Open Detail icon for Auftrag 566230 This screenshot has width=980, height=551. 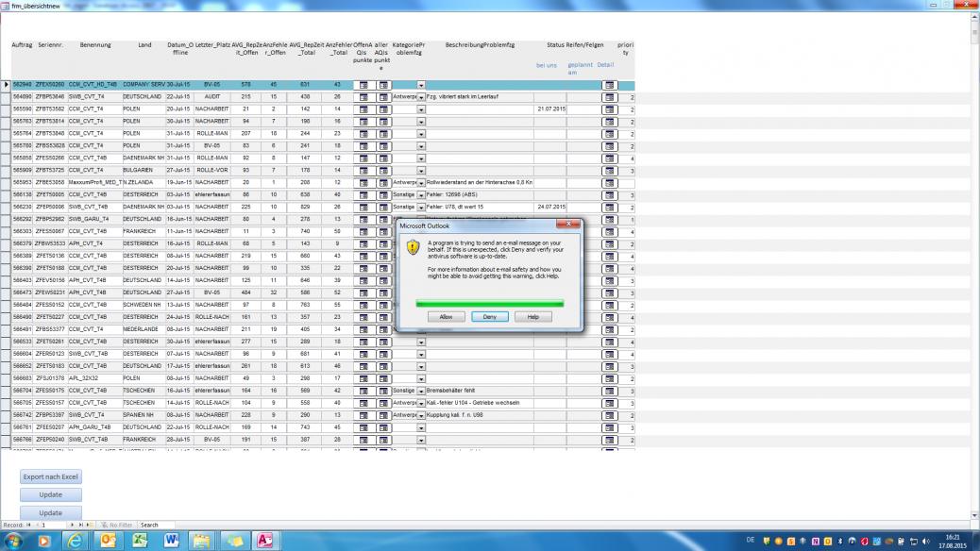tap(609, 208)
